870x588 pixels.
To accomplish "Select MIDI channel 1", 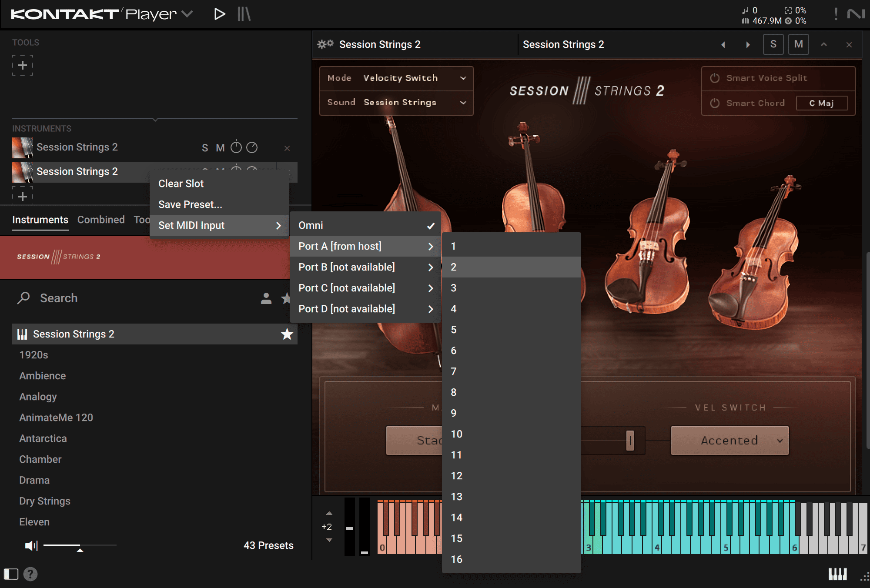I will coord(512,246).
